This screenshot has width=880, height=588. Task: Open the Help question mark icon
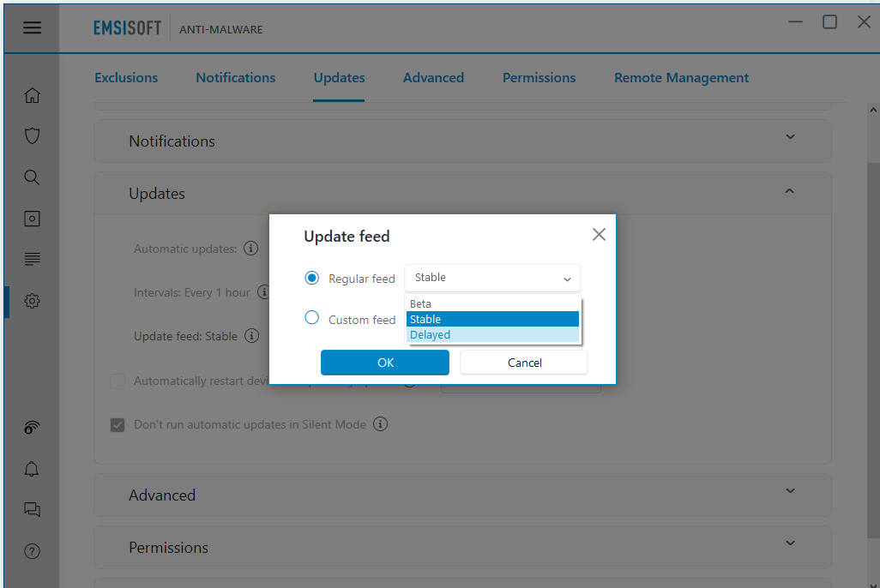coord(32,551)
